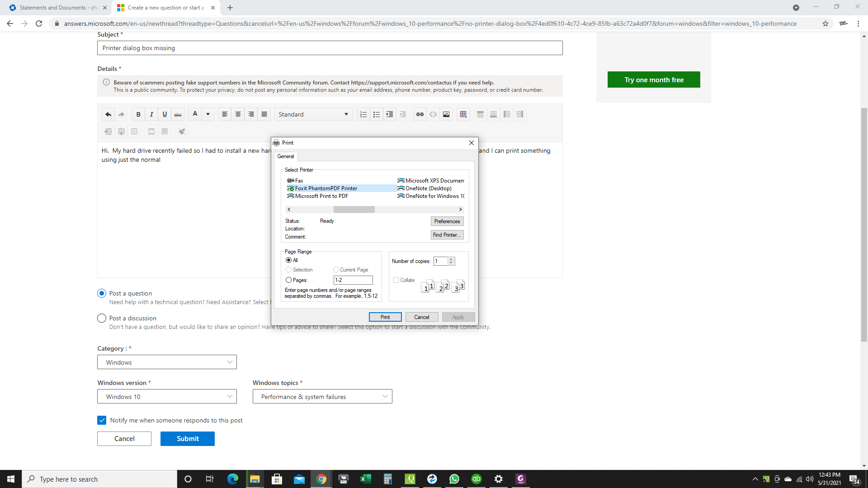
Task: Click the blue Submit button
Action: point(188,438)
